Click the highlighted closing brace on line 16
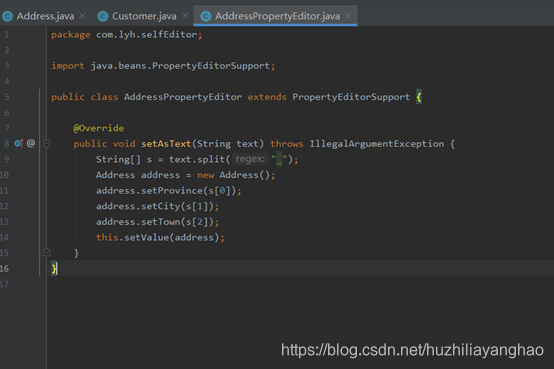This screenshot has height=369, width=554. 54,269
